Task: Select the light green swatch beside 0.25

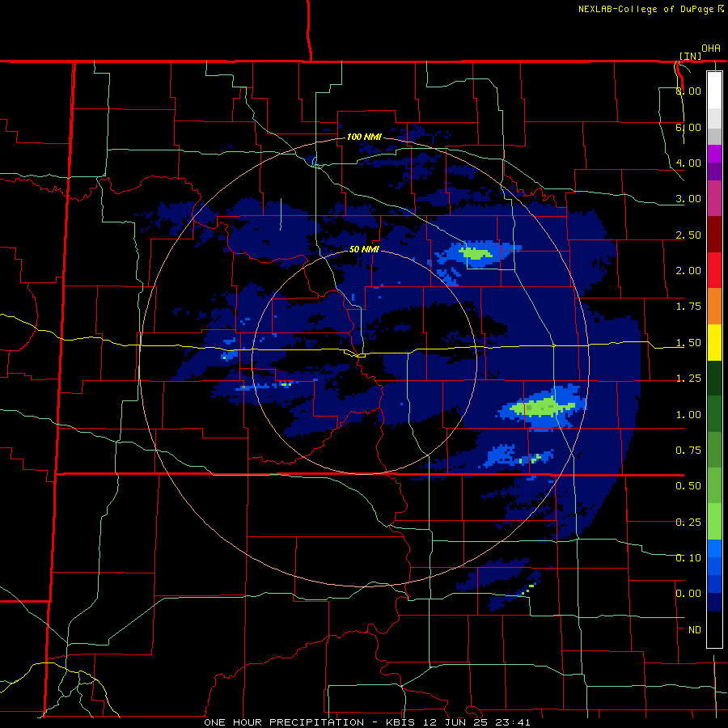Action: (714, 522)
